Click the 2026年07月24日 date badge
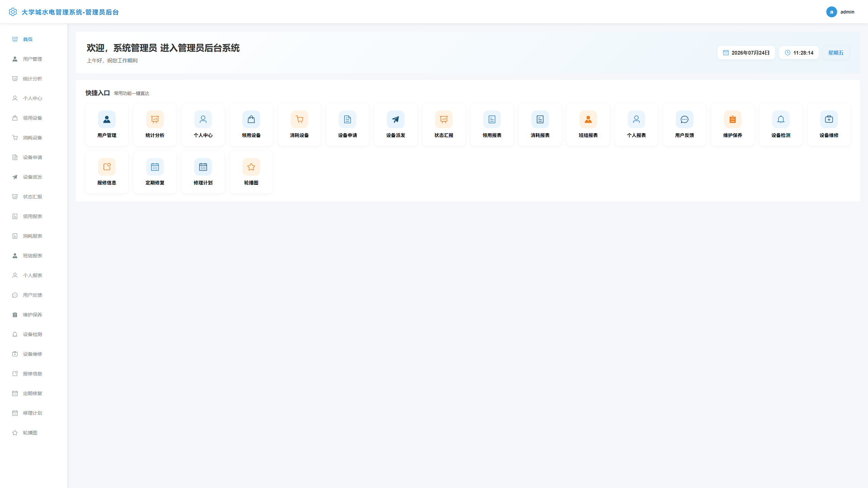The image size is (868, 488). 746,53
